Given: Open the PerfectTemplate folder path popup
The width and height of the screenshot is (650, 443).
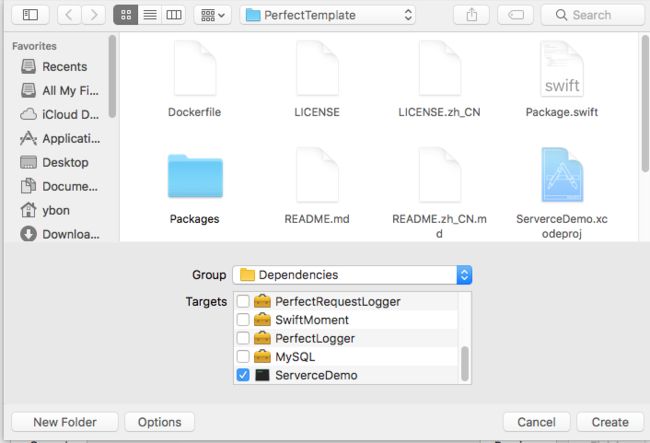Looking at the screenshot, I should (x=327, y=15).
